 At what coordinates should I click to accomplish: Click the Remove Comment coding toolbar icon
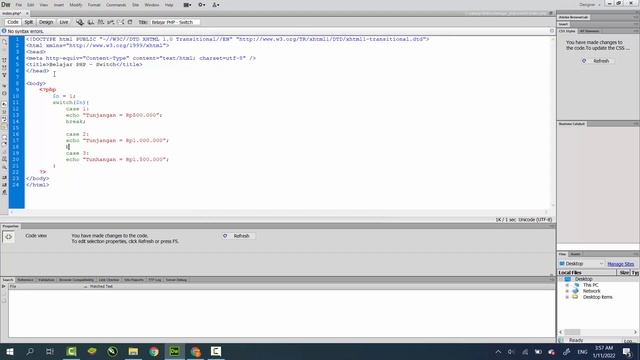(4, 144)
